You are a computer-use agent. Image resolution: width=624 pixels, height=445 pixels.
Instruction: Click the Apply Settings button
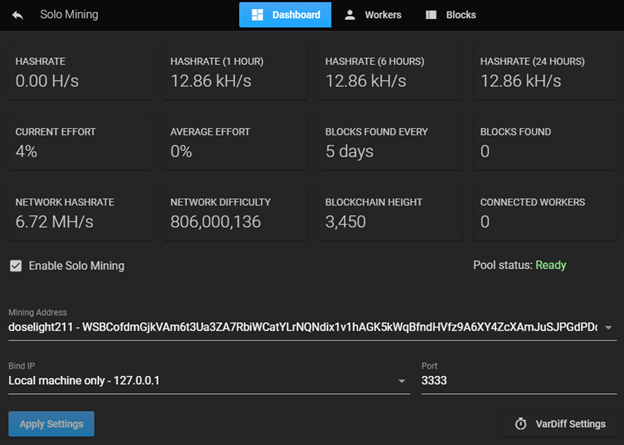[x=51, y=424]
